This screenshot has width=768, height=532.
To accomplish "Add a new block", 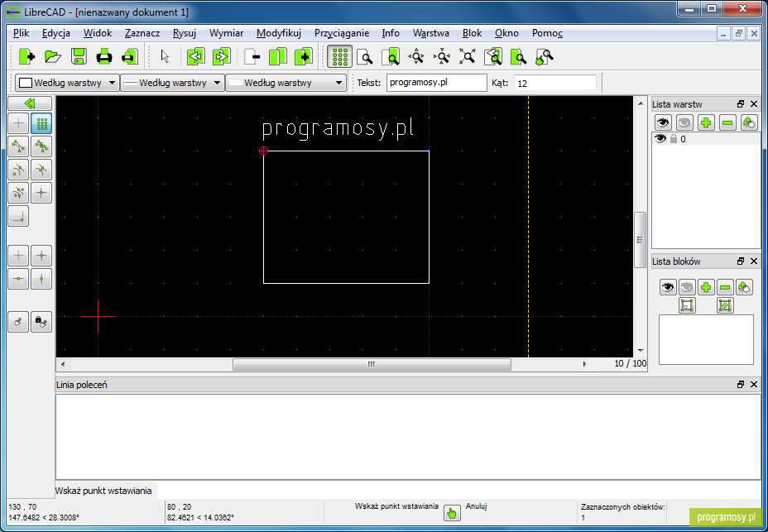I will pos(706,286).
